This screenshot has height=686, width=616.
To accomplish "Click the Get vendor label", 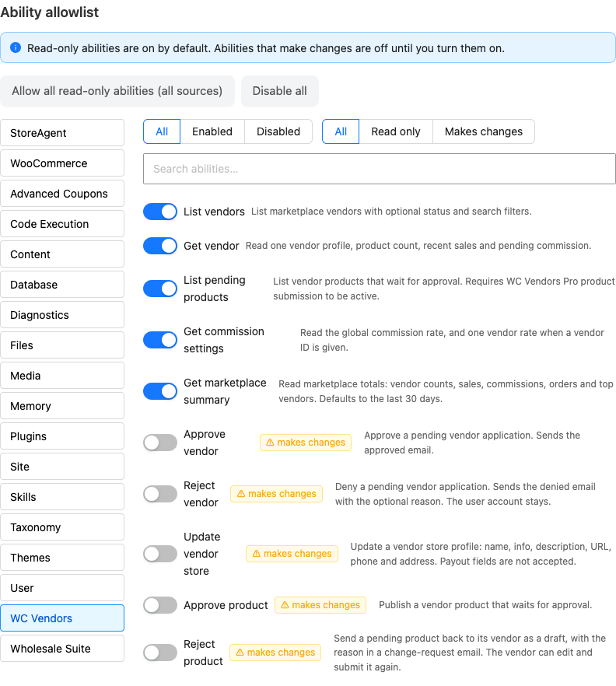I will click(212, 246).
